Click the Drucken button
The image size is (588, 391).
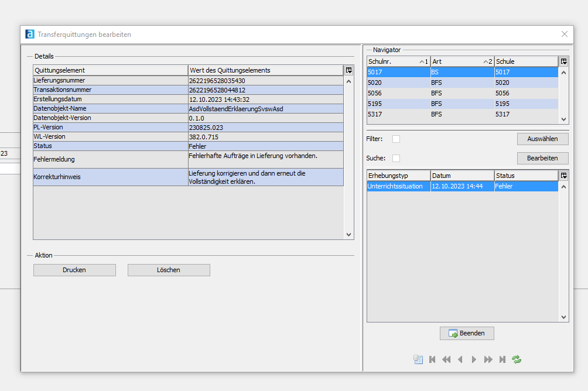[74, 270]
